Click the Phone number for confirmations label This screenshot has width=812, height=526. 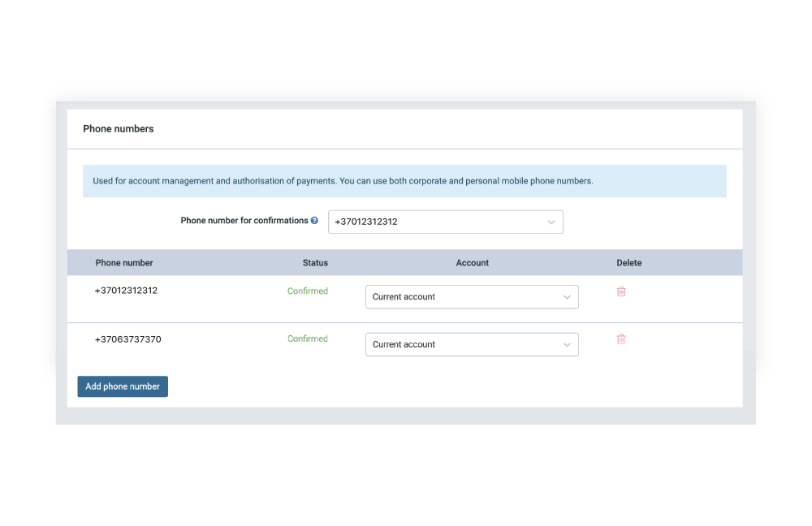click(244, 221)
